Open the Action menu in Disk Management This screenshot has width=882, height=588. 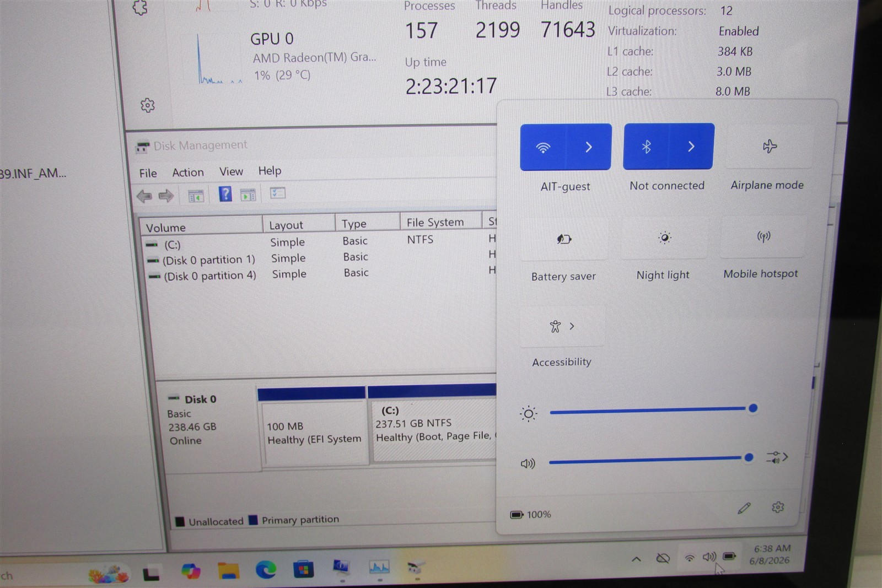click(188, 172)
